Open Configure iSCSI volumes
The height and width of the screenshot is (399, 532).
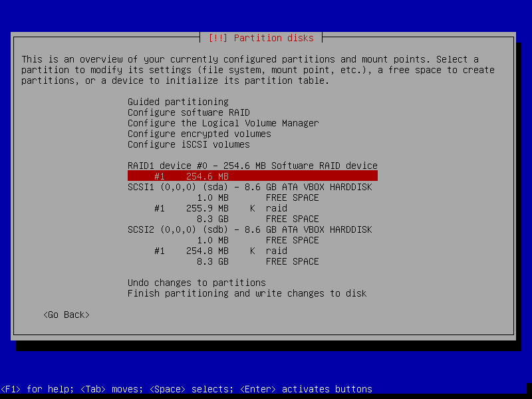point(188,144)
